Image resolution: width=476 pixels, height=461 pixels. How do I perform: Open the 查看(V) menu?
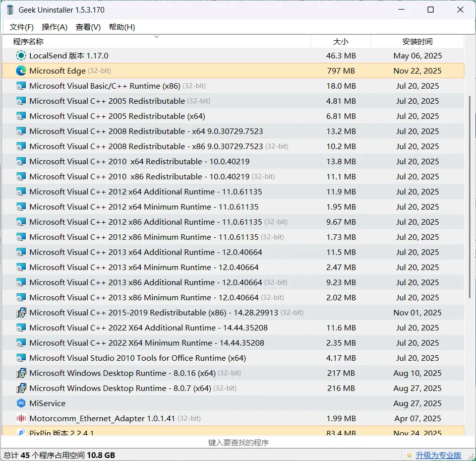88,27
